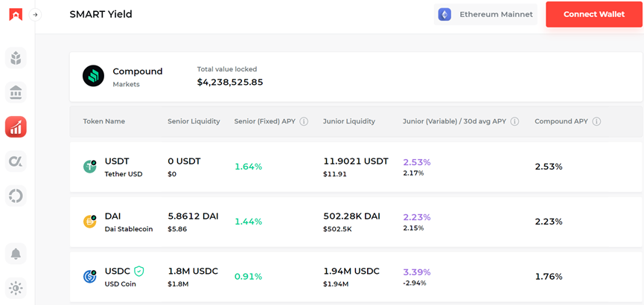Open the governance bank building icon

16,92
